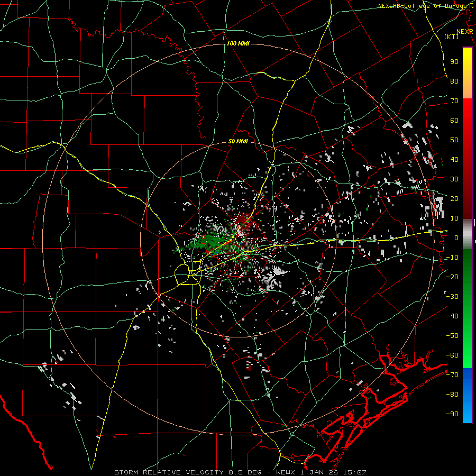This screenshot has width=476, height=476.
Task: Select the "70" value on the velocity scale
Action: coord(454,101)
